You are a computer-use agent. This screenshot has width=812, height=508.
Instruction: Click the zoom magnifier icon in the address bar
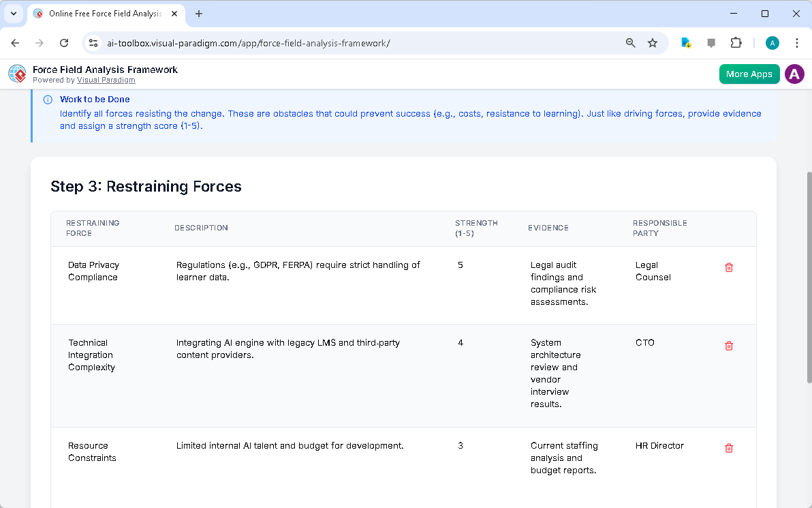coord(630,42)
